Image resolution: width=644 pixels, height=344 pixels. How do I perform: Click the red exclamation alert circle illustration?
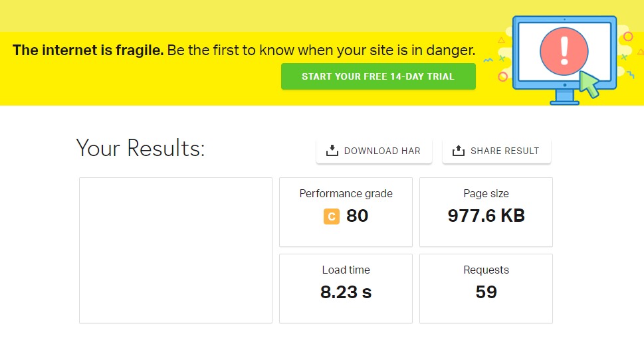pyautogui.click(x=564, y=51)
